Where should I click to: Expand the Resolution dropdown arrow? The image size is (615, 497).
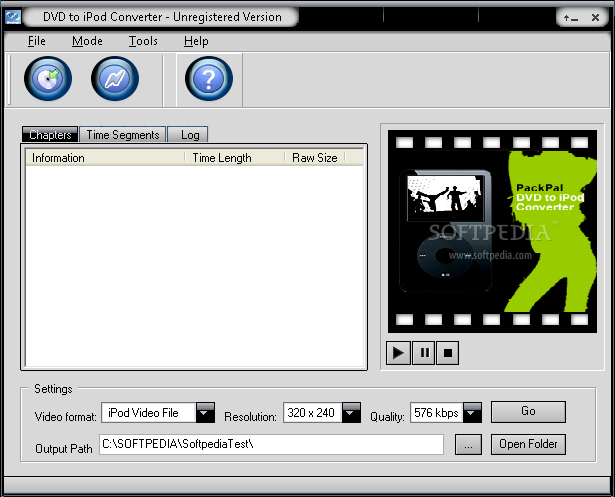coord(351,413)
